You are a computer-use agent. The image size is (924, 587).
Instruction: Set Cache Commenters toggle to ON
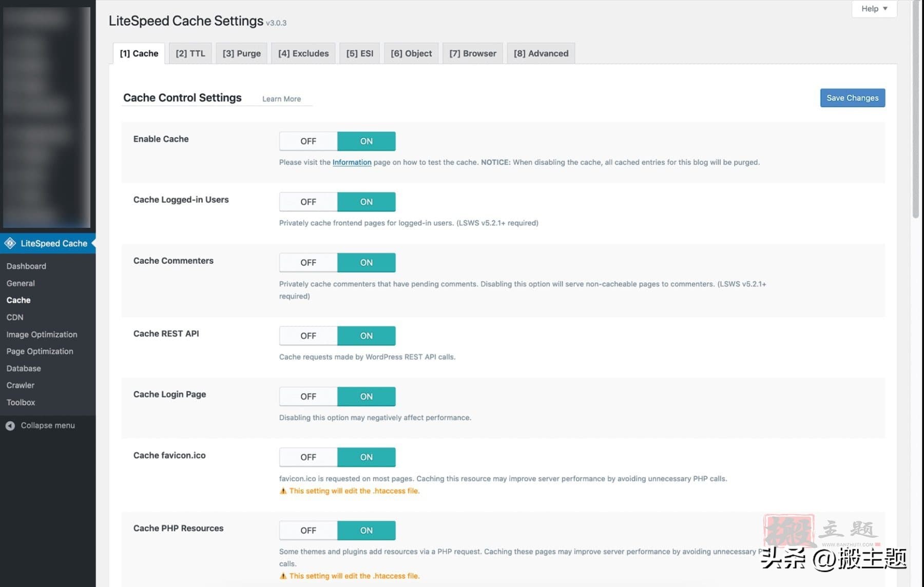366,263
